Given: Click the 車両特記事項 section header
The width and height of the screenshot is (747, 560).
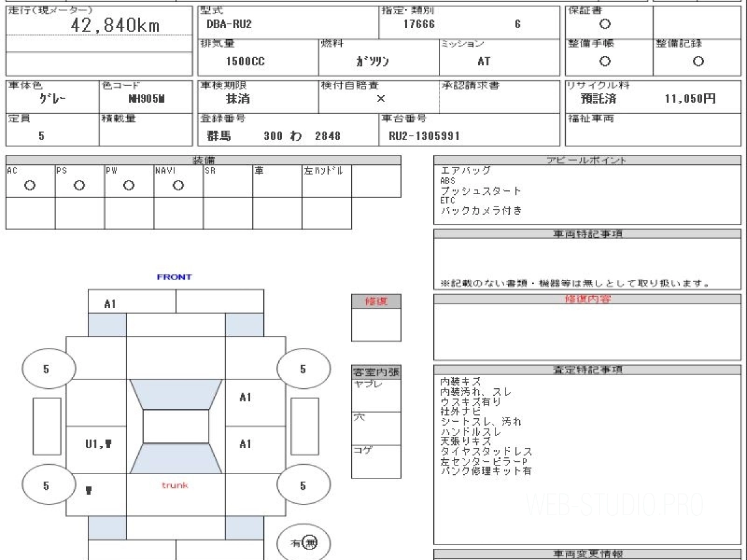Looking at the screenshot, I should (586, 234).
